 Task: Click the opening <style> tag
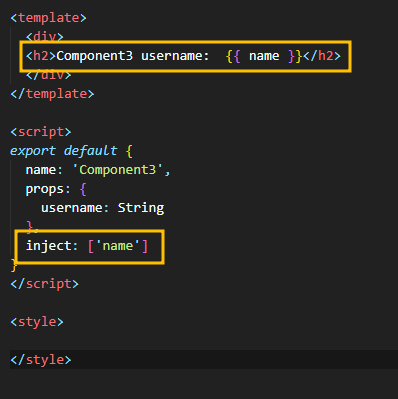(x=37, y=322)
